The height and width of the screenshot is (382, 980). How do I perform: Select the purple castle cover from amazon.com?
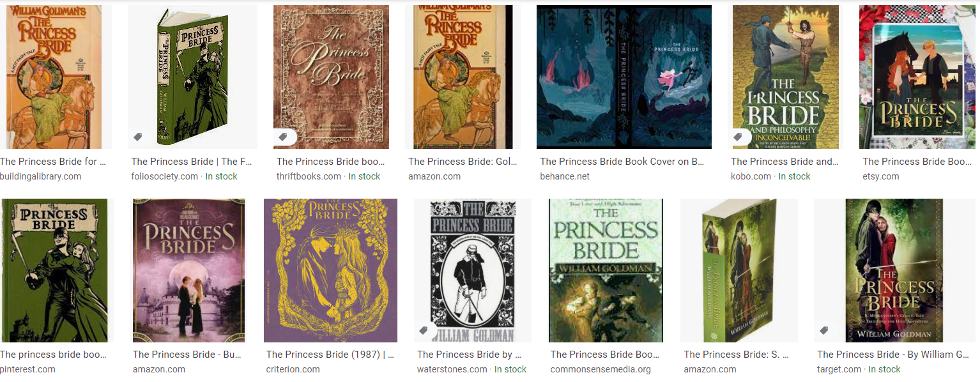[x=188, y=270]
